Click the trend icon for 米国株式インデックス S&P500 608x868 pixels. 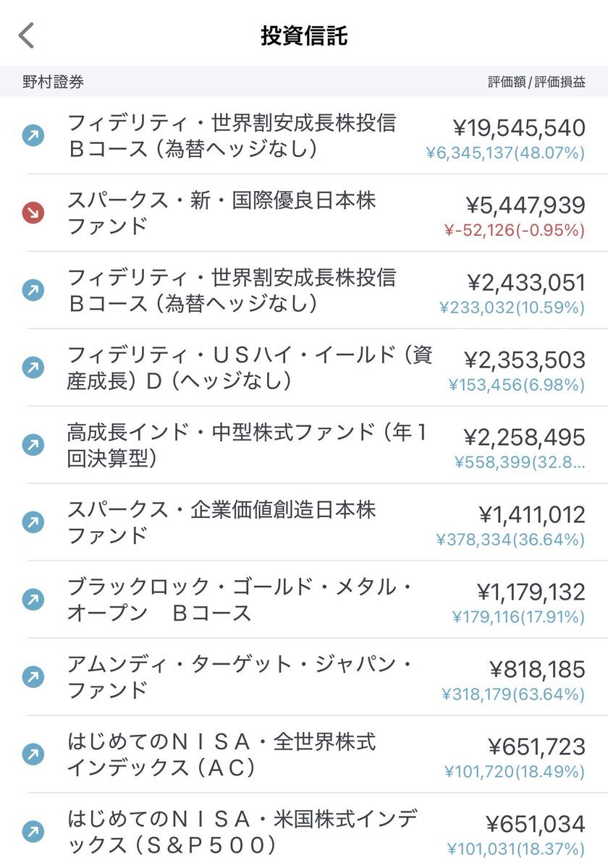tap(33, 832)
